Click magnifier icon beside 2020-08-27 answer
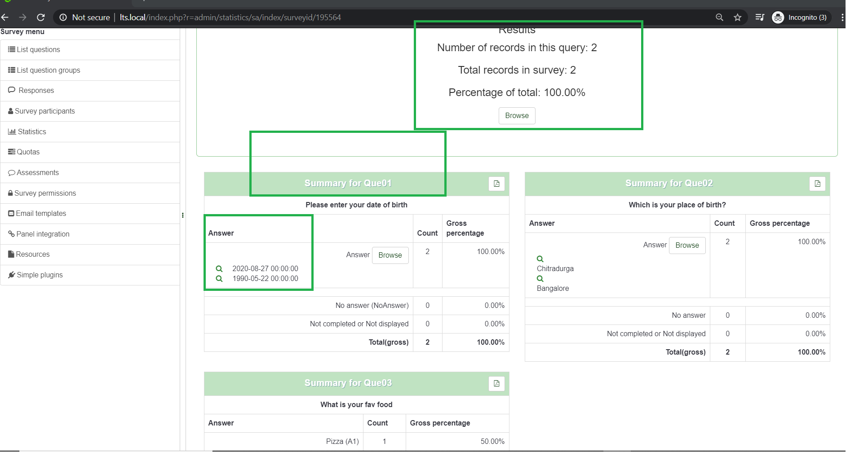This screenshot has height=465, width=868. pyautogui.click(x=219, y=268)
